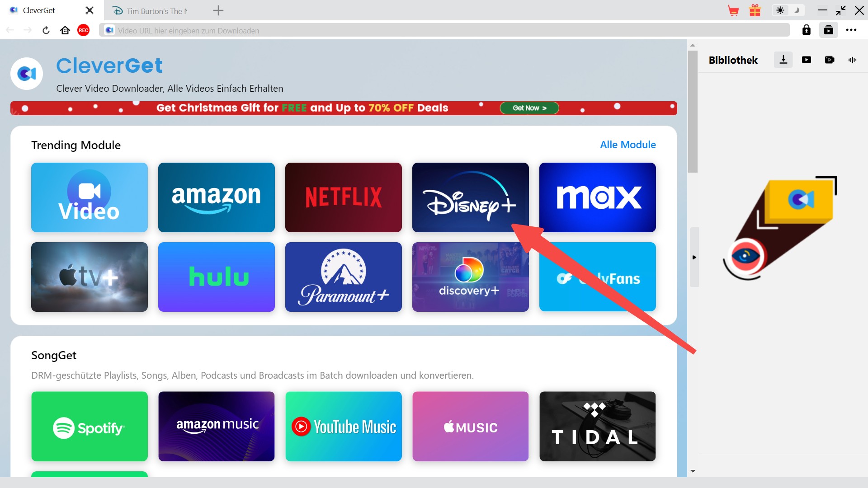
Task: Click the Christmas gift deals banner text
Action: [302, 108]
